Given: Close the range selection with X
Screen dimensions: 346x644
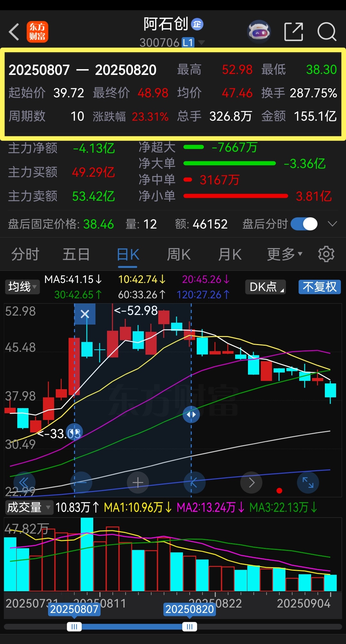Looking at the screenshot, I should 85,314.
